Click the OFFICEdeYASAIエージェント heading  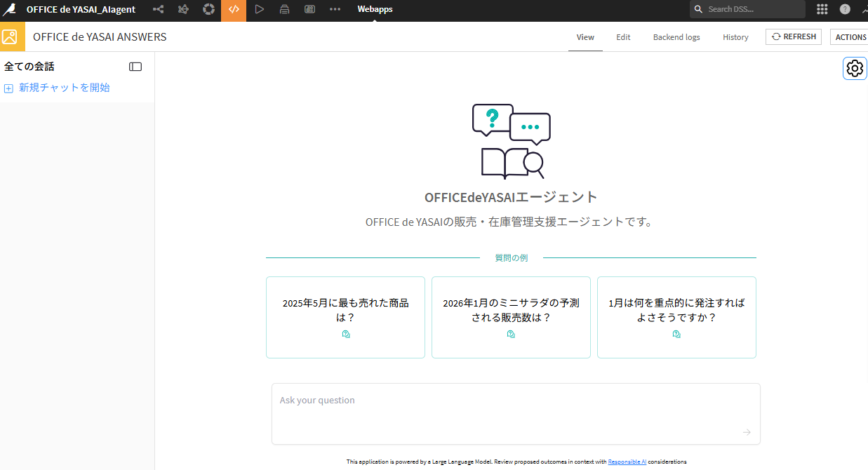(511, 197)
